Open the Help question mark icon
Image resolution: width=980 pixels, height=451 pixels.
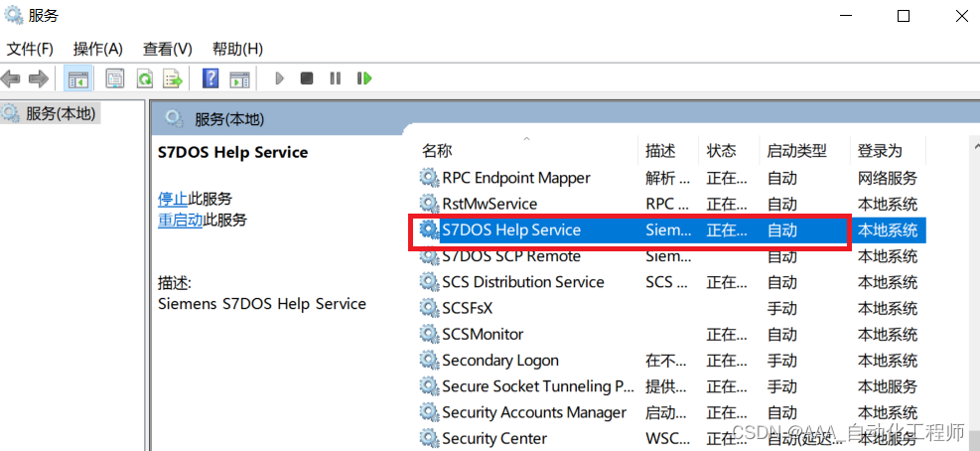point(211,78)
